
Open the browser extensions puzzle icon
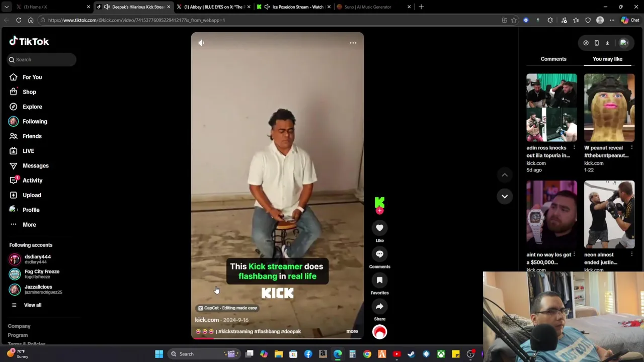pyautogui.click(x=550, y=20)
